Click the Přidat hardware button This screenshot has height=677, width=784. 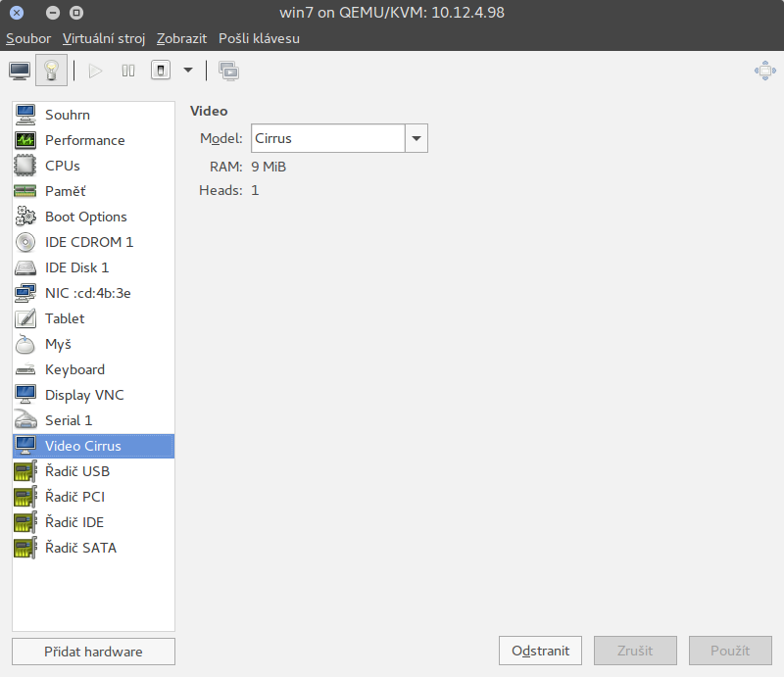(93, 652)
